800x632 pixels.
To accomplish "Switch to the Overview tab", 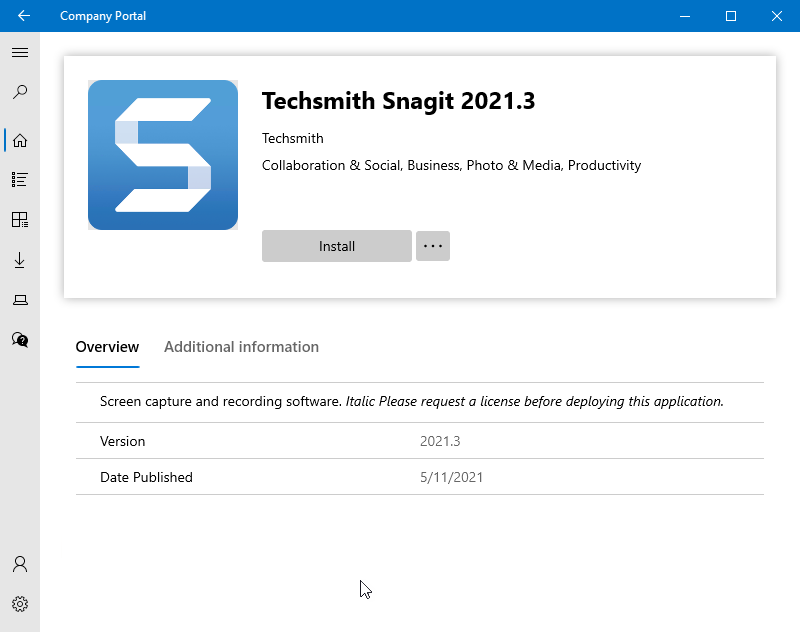I will point(107,347).
